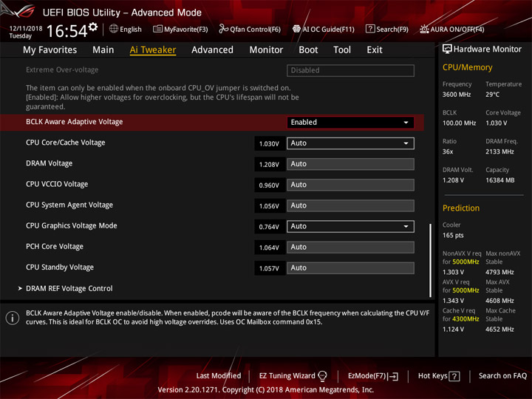Click the CPU Standby Voltage Auto field
The height and width of the screenshot is (399, 532).
350,267
